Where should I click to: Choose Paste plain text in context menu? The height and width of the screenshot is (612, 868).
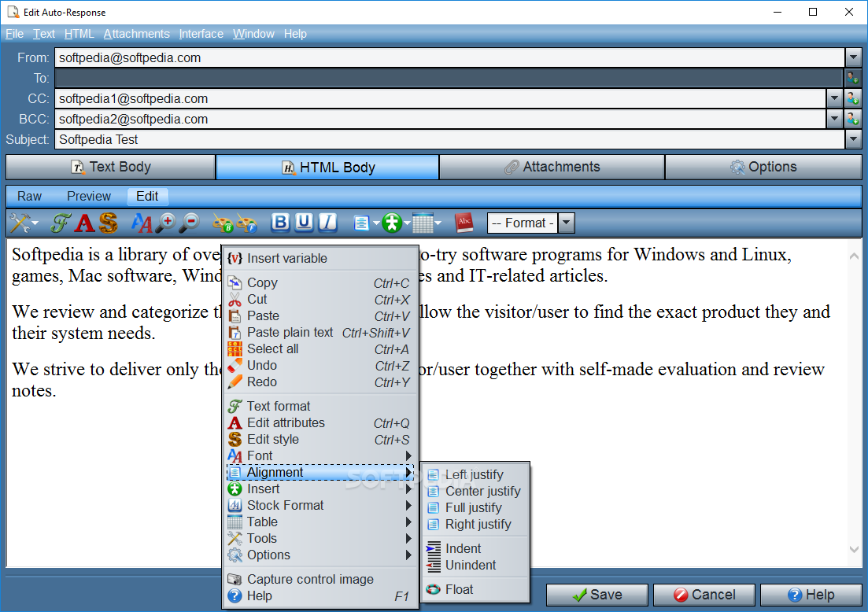[x=320, y=333]
